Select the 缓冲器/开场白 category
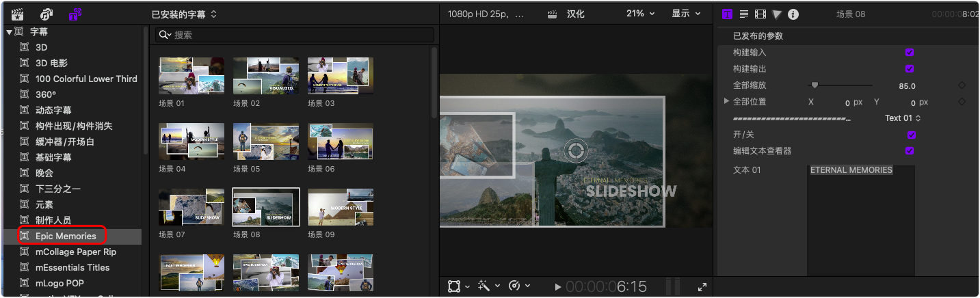 point(65,141)
